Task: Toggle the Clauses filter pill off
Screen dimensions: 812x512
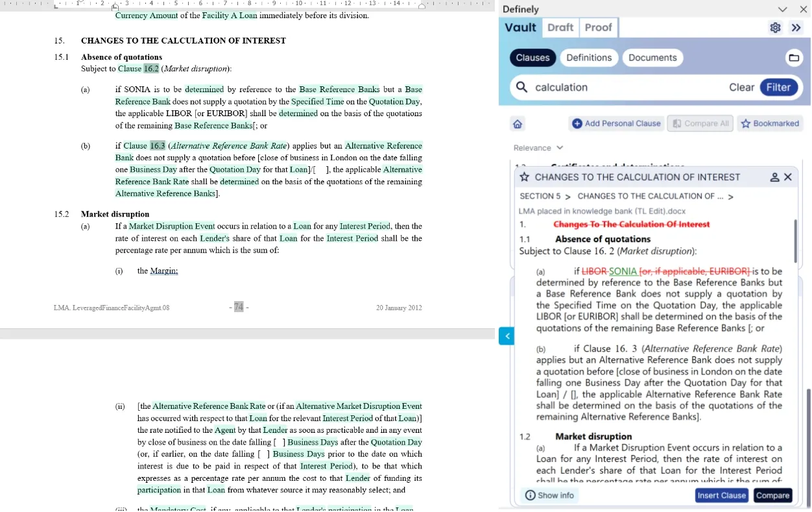Action: tap(532, 58)
